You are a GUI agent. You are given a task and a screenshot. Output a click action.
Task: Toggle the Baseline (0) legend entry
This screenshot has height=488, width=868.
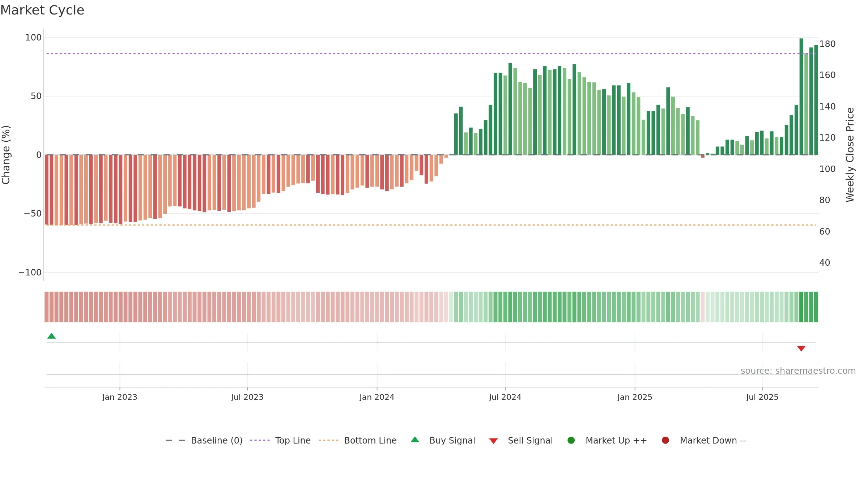click(204, 440)
